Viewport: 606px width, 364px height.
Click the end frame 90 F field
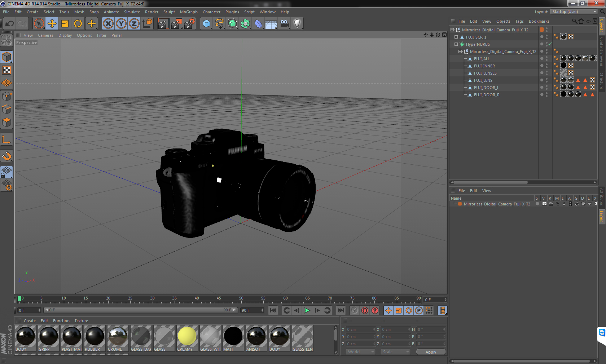252,310
